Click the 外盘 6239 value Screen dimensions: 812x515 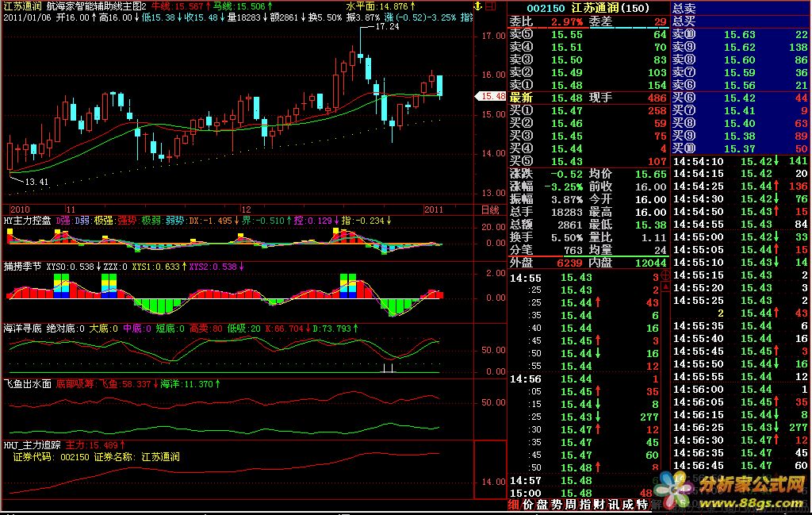tap(569, 263)
